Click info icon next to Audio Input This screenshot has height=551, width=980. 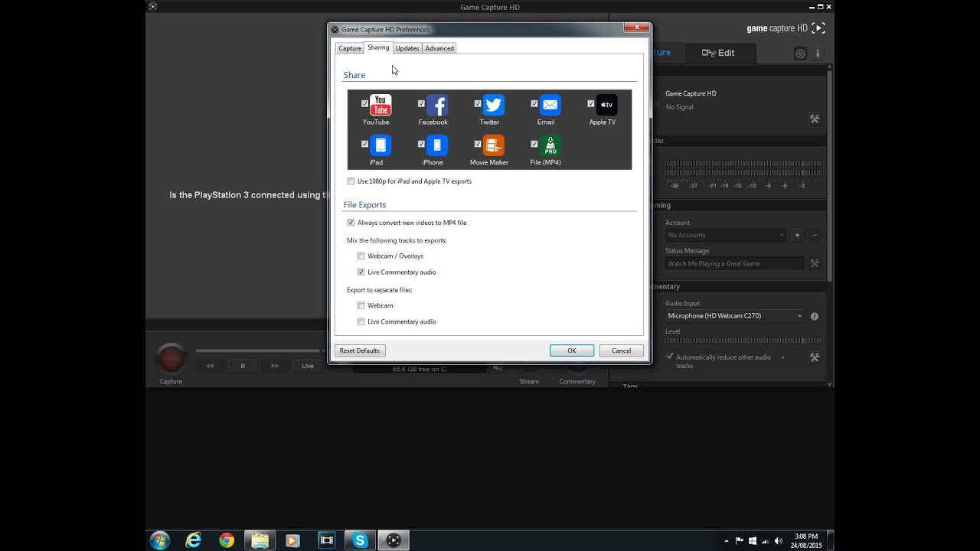tap(815, 316)
